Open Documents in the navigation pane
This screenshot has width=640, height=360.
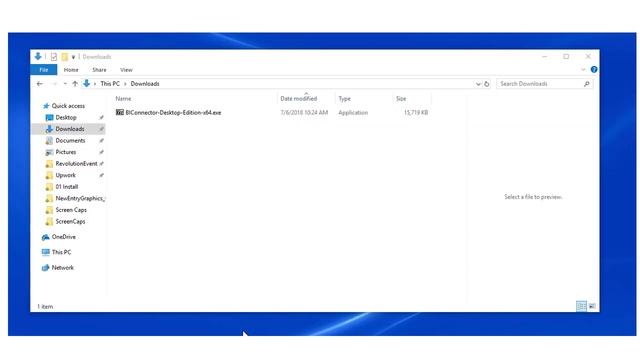70,141
